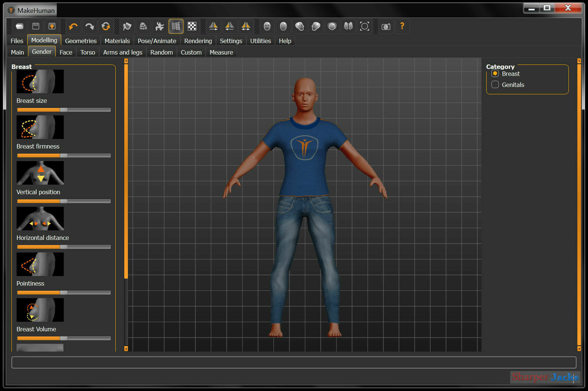Adjust the Breast firmness slider
The image size is (588, 391).
[64, 156]
